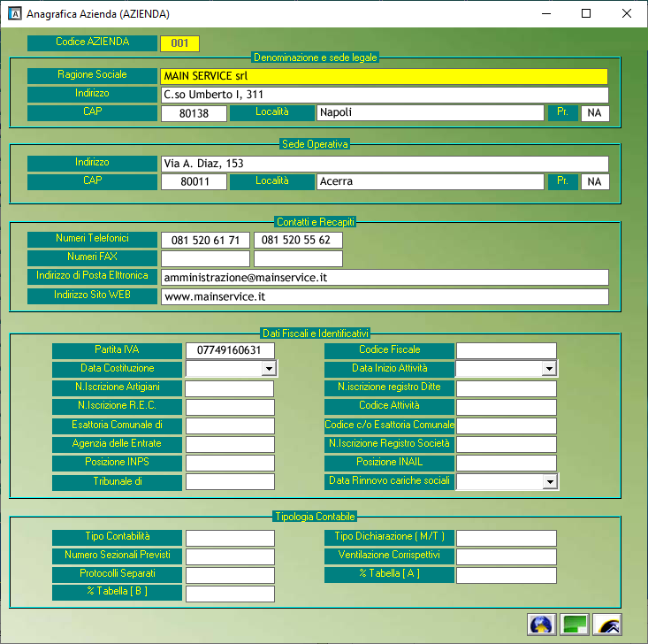Image resolution: width=648 pixels, height=644 pixels.
Task: Click the Esattoria Comunale di field
Action: coord(230,425)
